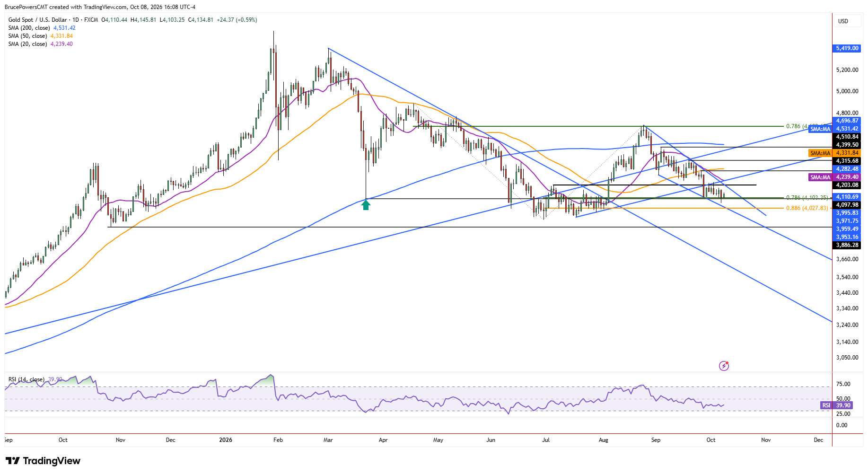This screenshot has height=475, width=868.
Task: Click the BrucePowersCMT attribution header text
Action: pos(100,7)
